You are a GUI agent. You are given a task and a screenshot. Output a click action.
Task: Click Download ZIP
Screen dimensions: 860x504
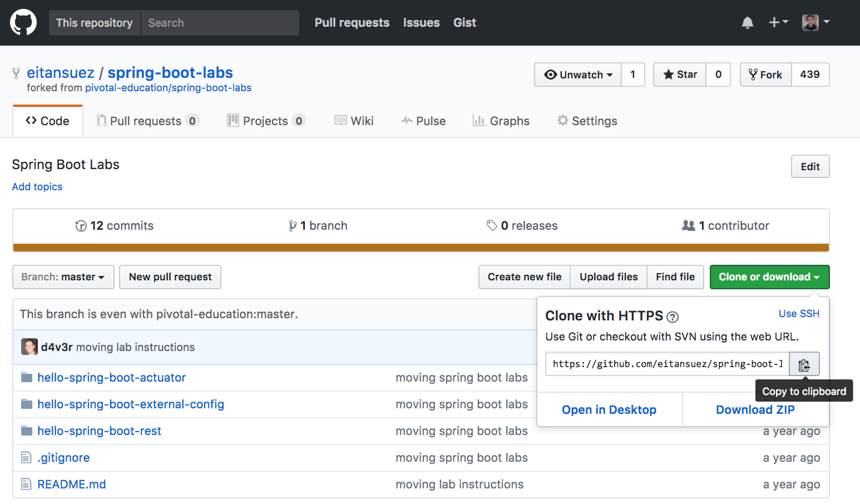pos(755,410)
